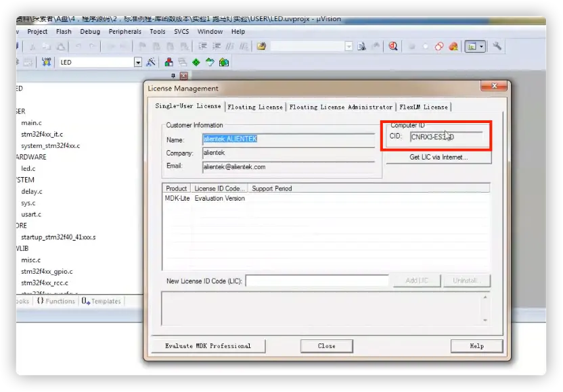Click the message box scroll up arrow
563x392 pixels.
(x=485, y=297)
